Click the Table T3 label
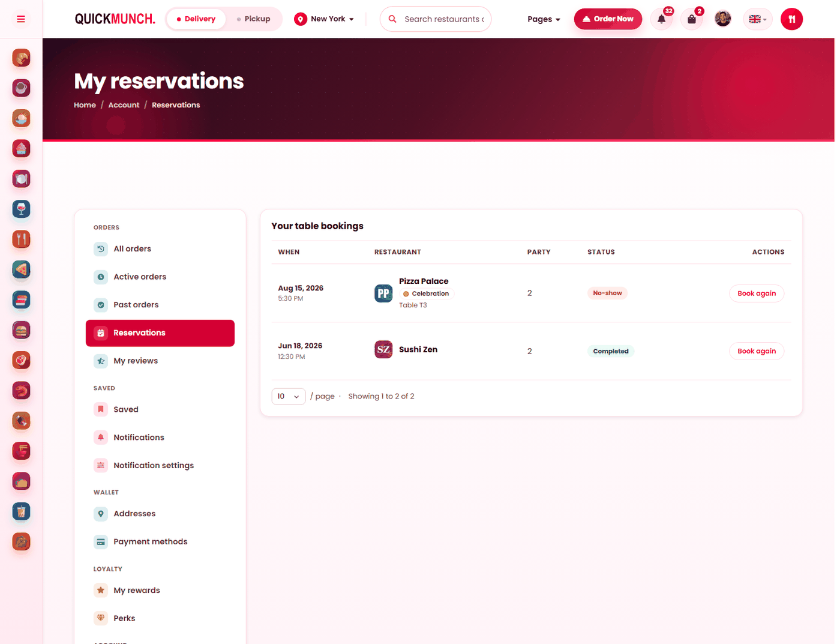Viewport: 840px width, 644px height. point(413,305)
